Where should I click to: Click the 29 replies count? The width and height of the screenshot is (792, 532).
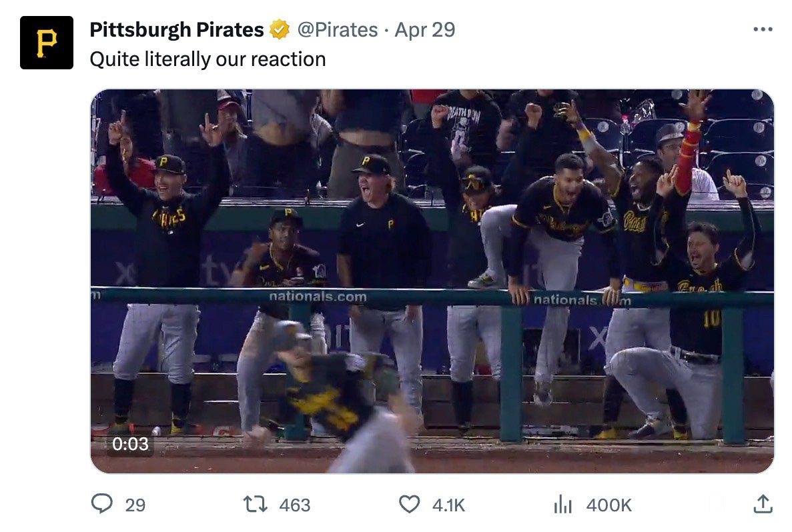click(x=135, y=505)
